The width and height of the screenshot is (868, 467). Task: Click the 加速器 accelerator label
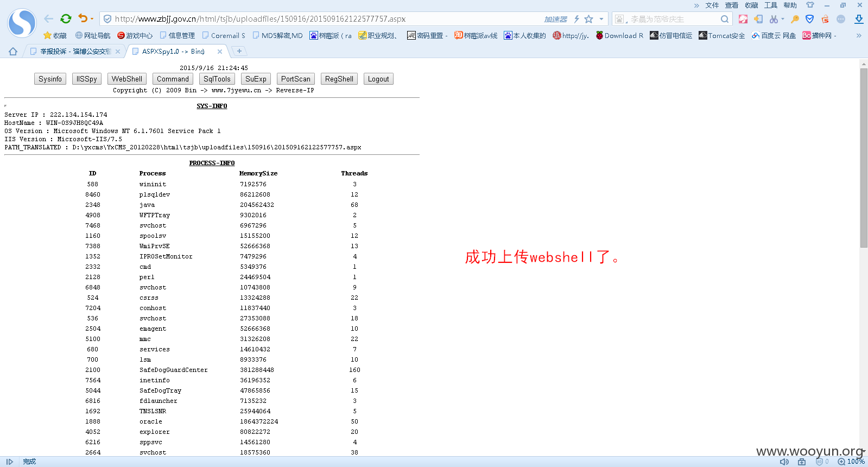(x=555, y=19)
